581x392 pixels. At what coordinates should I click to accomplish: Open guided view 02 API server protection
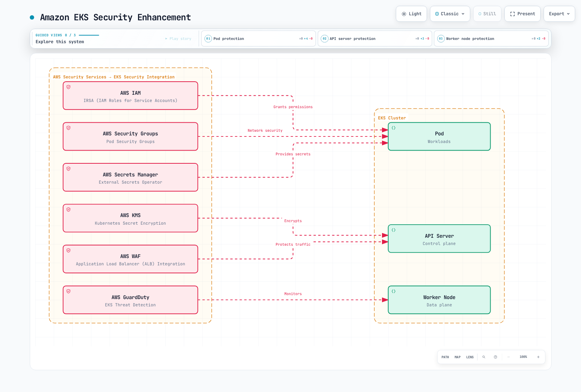coord(375,38)
